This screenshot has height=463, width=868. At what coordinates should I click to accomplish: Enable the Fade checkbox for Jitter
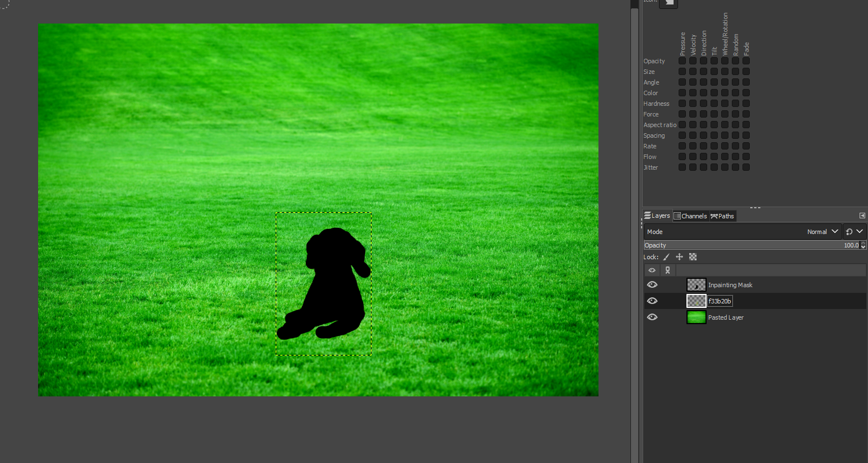746,167
